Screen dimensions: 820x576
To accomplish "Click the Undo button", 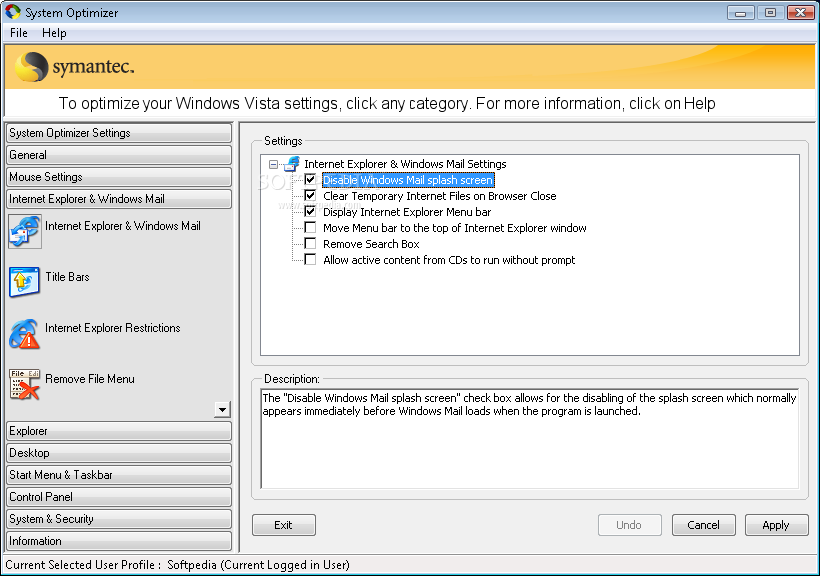I will coord(629,525).
